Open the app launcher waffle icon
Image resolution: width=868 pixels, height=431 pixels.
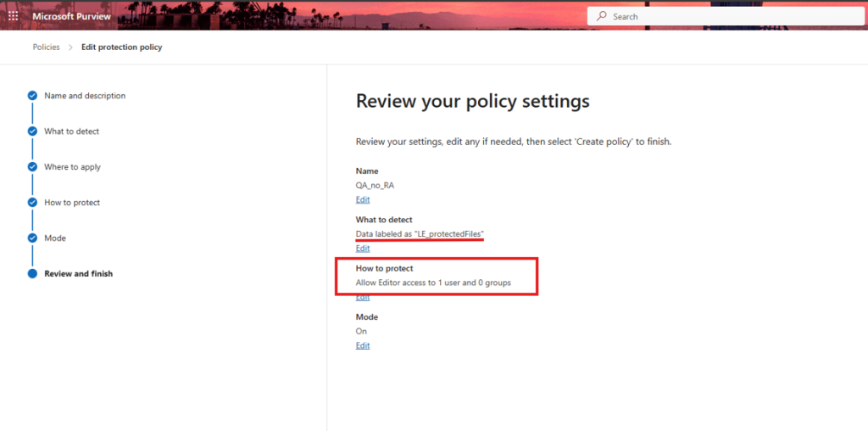pos(13,16)
